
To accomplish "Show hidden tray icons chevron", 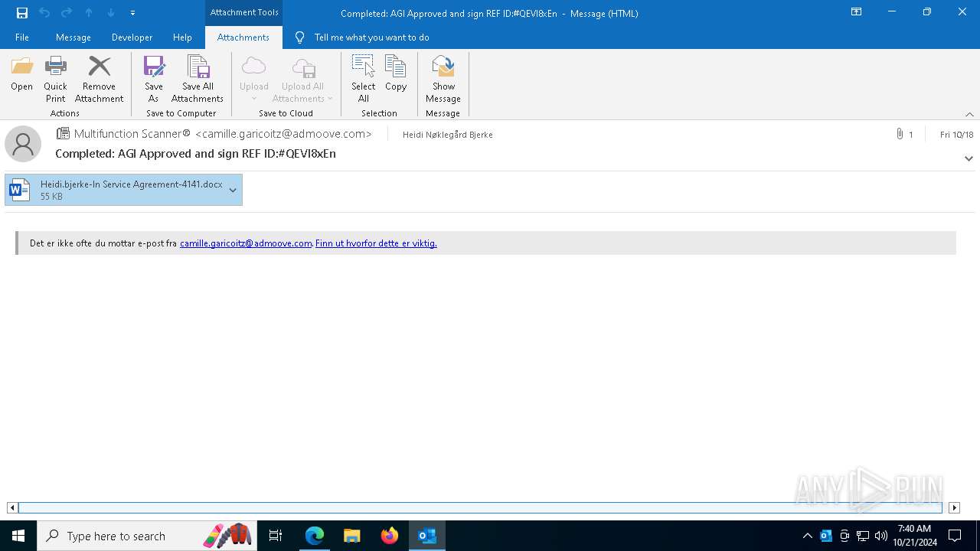I will coord(807,536).
